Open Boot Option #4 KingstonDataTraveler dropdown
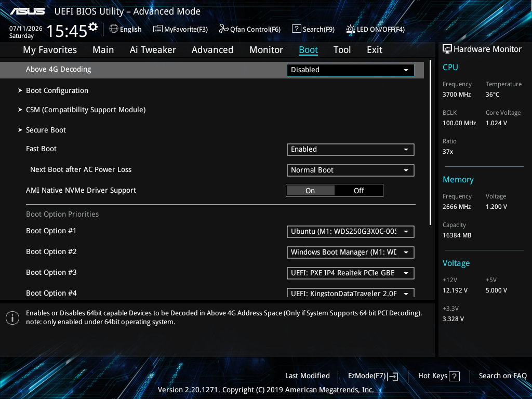532x399 pixels. point(351,293)
